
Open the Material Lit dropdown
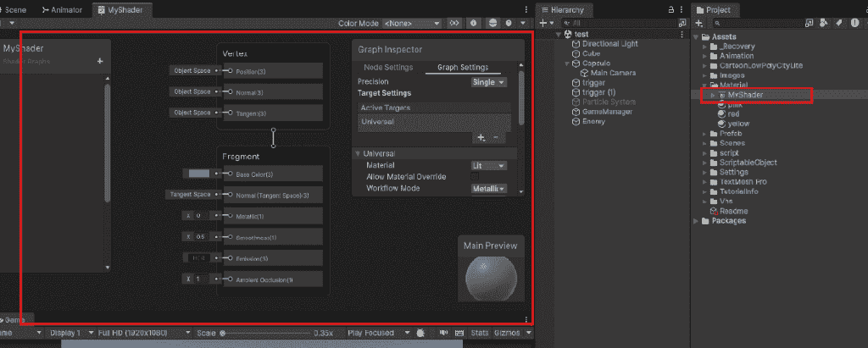489,165
